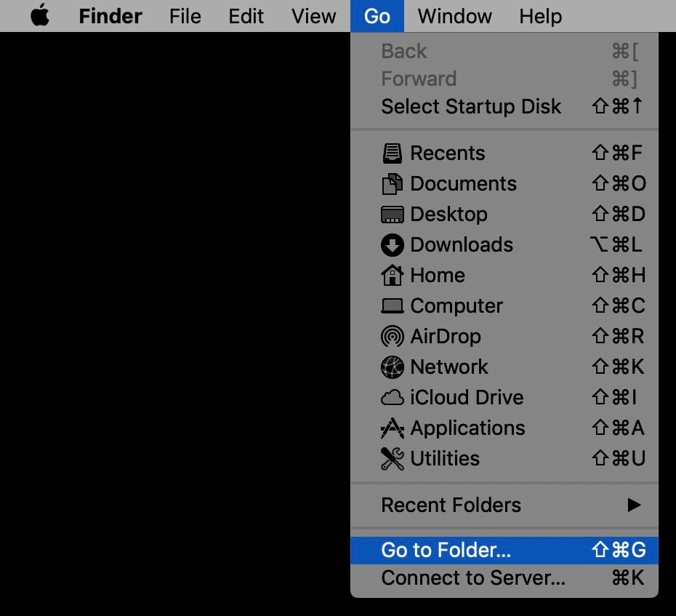Click the Applications 'A' icon
This screenshot has height=616, width=676.
(393, 428)
